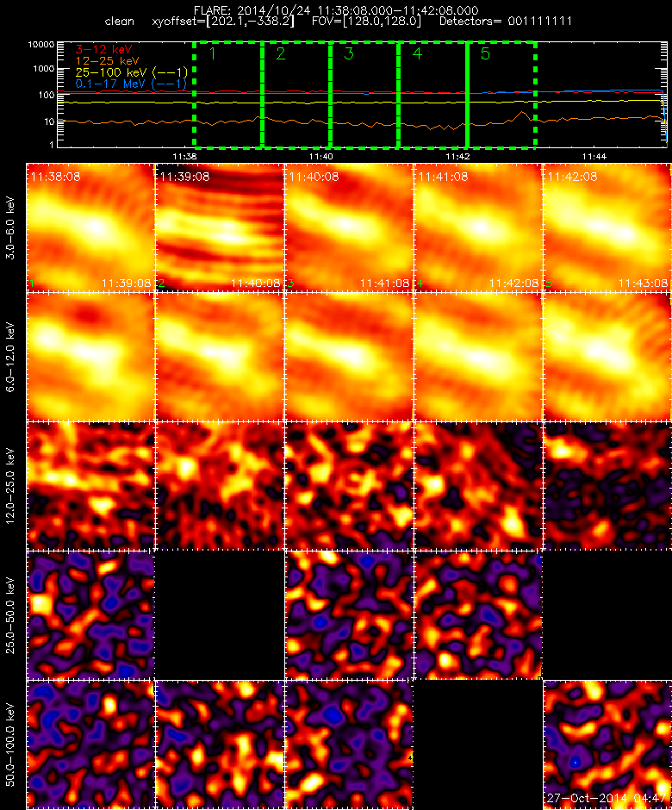Click the 11:38:08 start-time stamp
The width and height of the screenshot is (672, 810).
click(55, 177)
